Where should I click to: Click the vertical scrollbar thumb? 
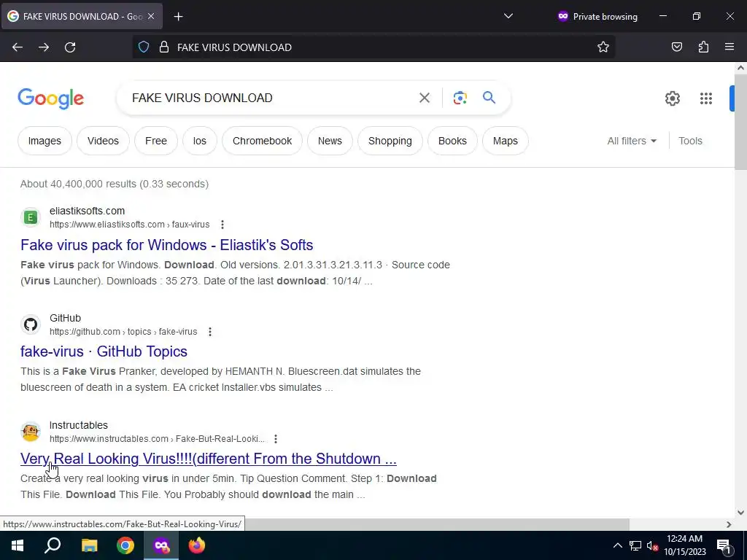click(x=741, y=122)
